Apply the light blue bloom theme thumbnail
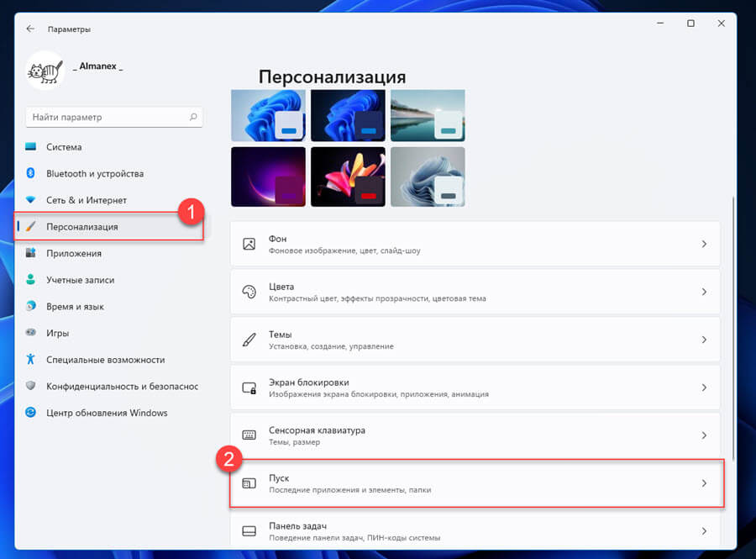 point(268,115)
